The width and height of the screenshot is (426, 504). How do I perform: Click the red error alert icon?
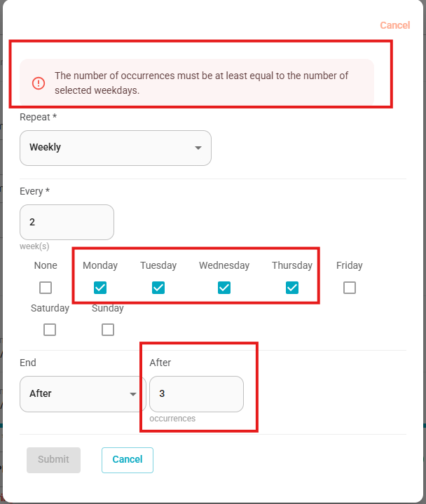[x=39, y=83]
